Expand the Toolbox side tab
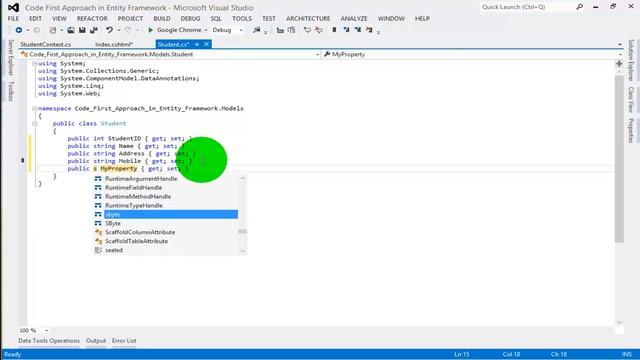This screenshot has width=640, height=360. click(x=11, y=91)
